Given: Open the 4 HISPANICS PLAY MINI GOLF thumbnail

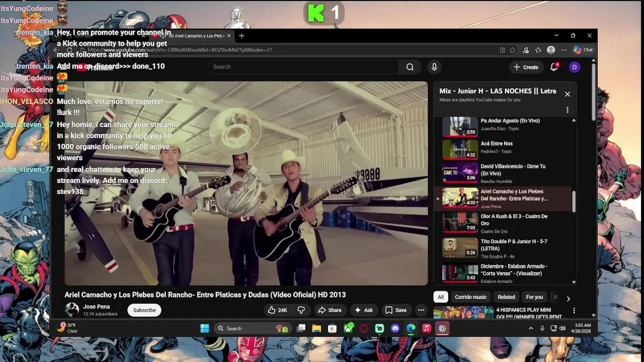Looking at the screenshot, I should point(463,312).
